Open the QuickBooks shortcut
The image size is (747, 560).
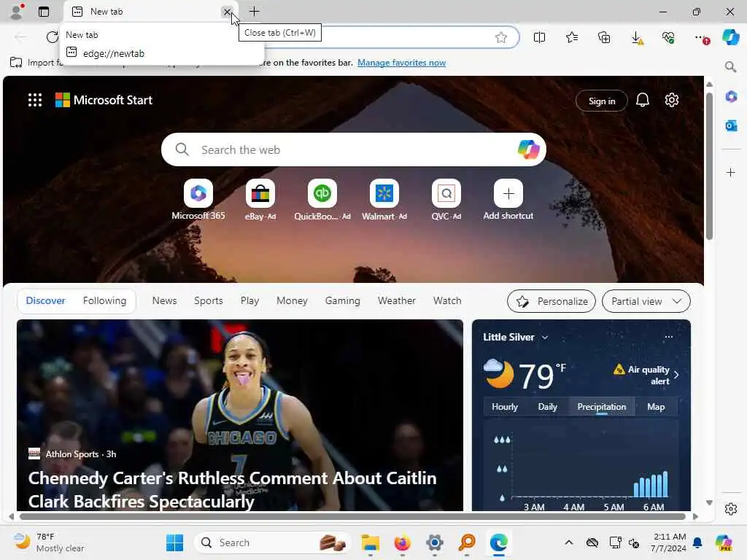point(322,200)
